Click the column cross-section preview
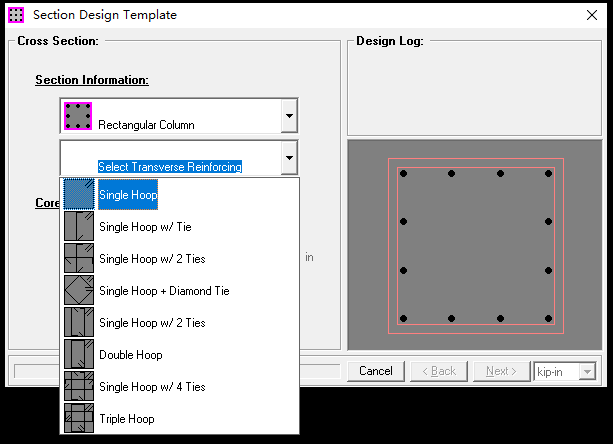Image resolution: width=613 pixels, height=444 pixels. point(475,245)
